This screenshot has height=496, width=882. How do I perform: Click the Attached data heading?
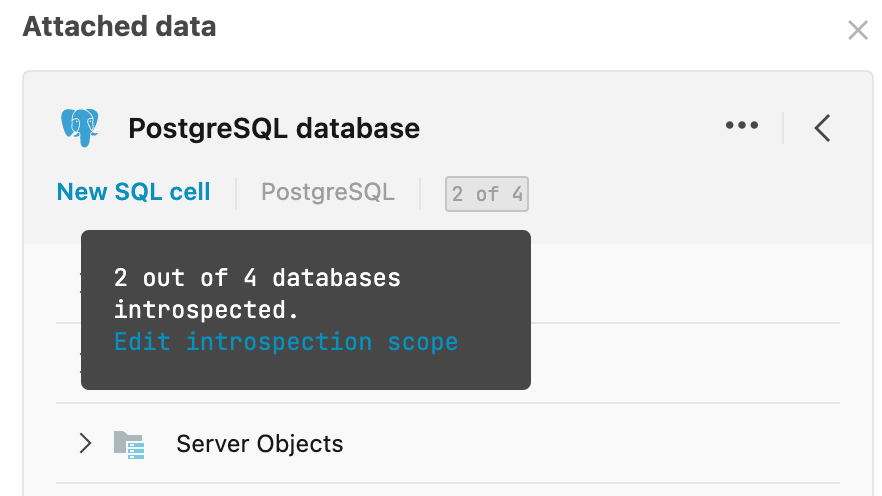tap(119, 26)
